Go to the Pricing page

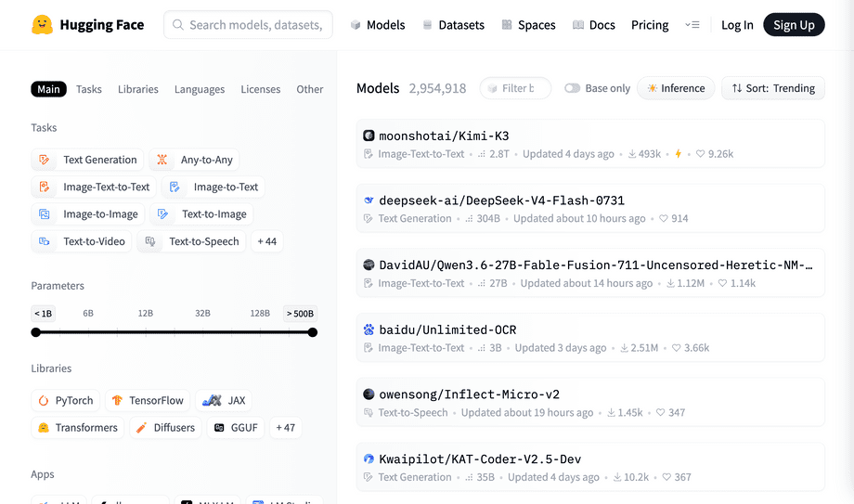(x=650, y=25)
